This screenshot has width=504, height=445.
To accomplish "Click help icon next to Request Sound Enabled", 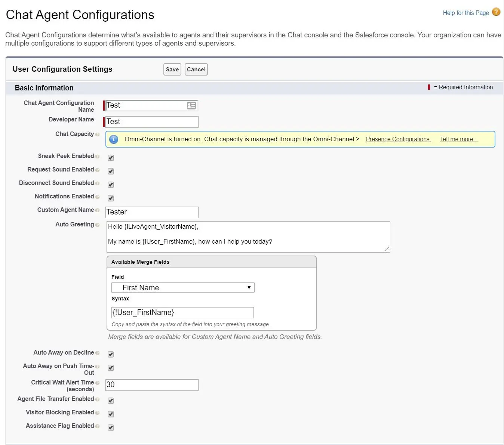I will click(x=98, y=170).
